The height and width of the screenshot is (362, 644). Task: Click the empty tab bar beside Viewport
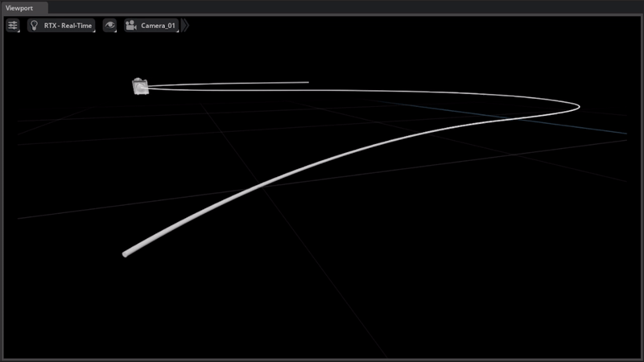pos(322,7)
